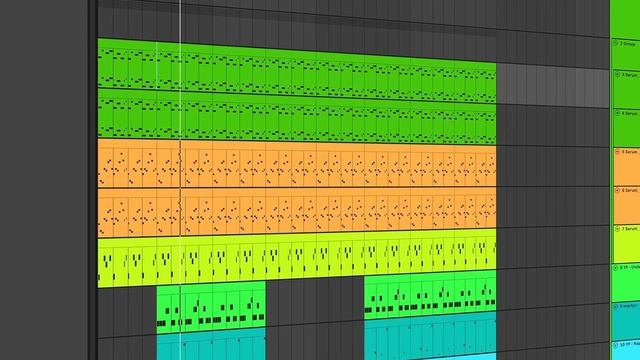The width and height of the screenshot is (640, 360).
Task: Select the track 10 name in header
Action: point(630,345)
